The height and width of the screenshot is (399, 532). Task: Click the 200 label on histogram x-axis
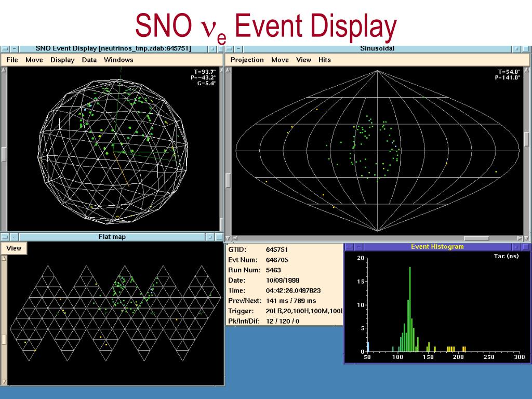(x=458, y=357)
